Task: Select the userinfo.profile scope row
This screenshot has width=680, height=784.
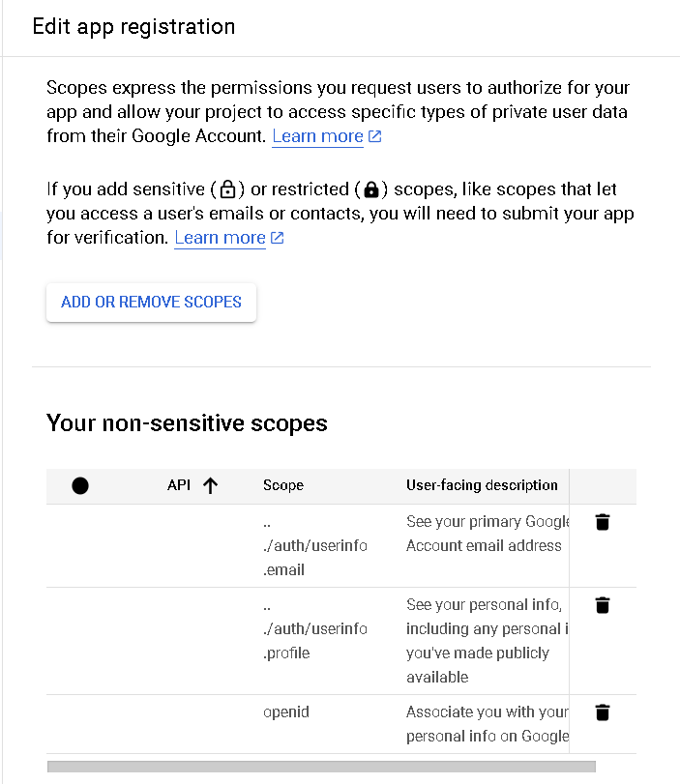Action: pos(80,640)
